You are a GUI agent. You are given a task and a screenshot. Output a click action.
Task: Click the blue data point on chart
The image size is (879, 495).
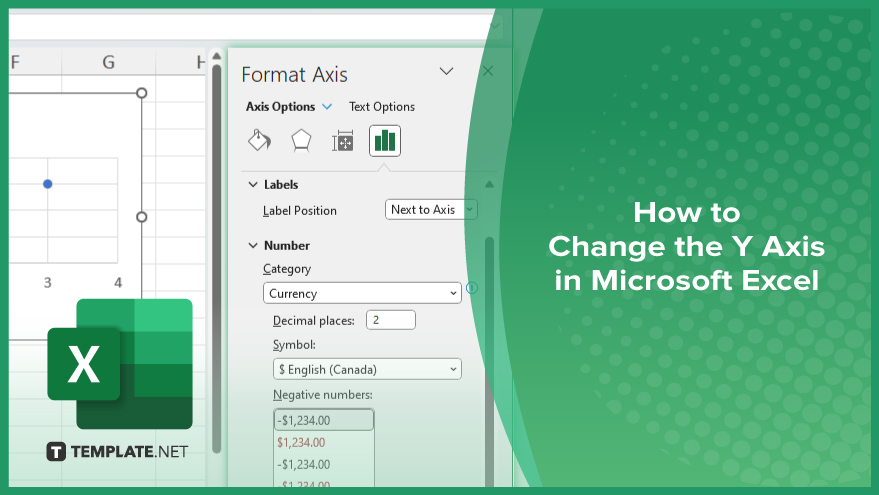pos(48,183)
